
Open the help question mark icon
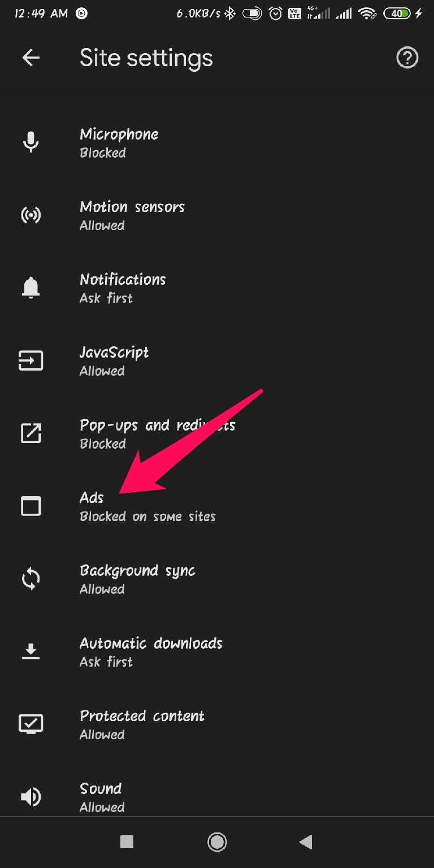tap(407, 58)
